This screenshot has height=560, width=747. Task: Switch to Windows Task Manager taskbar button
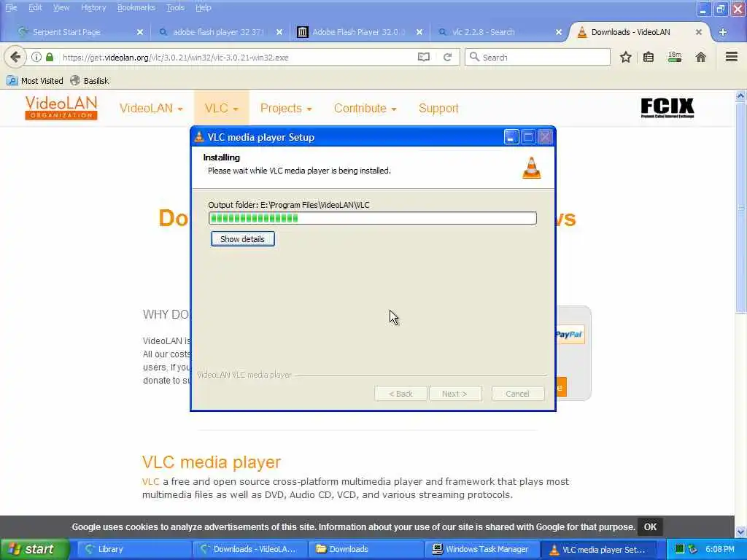[x=482, y=549]
